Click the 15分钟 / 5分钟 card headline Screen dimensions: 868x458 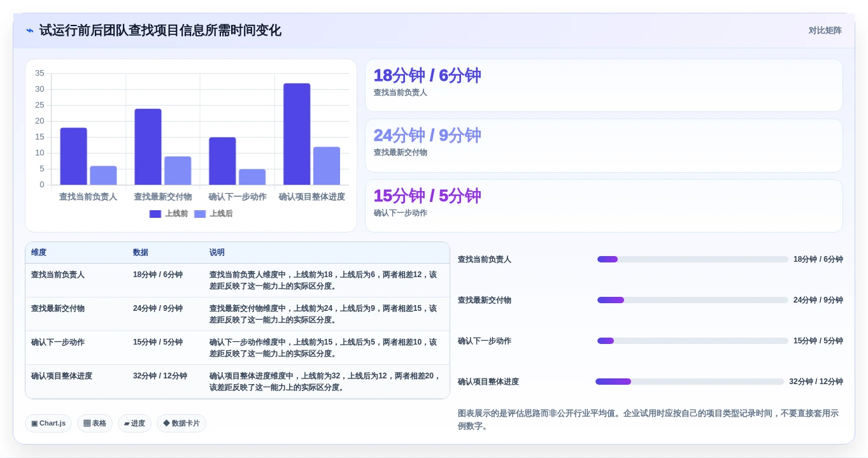427,196
